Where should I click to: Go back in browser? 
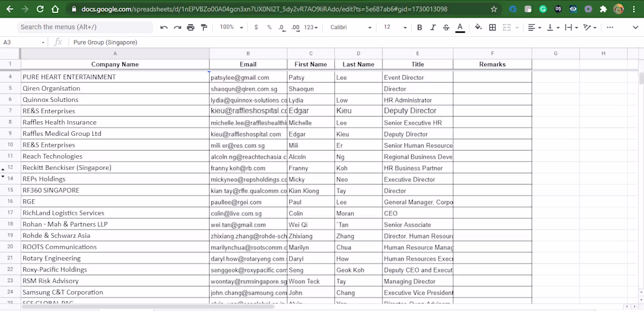9,9
